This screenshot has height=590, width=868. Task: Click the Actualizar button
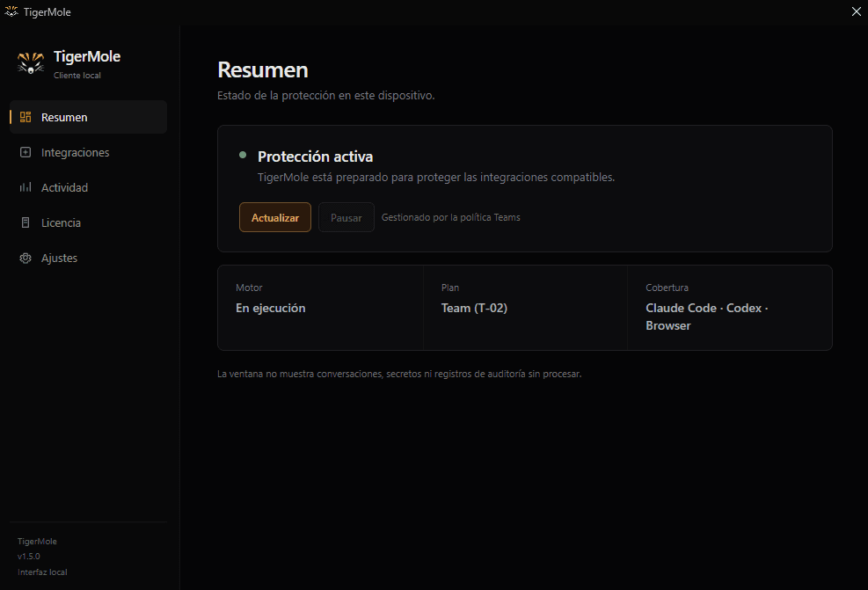(x=275, y=217)
